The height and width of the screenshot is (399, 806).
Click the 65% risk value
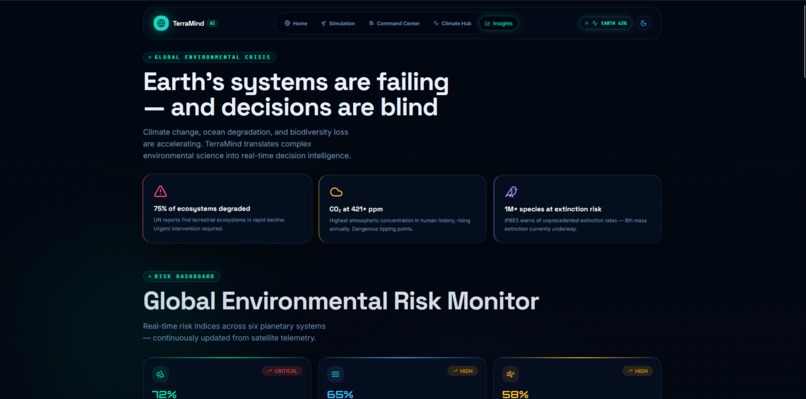pos(340,395)
